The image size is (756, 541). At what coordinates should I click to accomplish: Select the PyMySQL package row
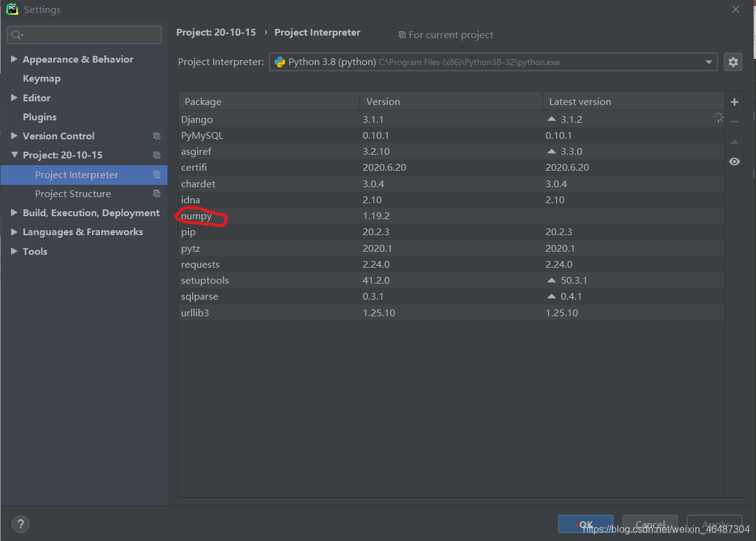[x=452, y=135]
